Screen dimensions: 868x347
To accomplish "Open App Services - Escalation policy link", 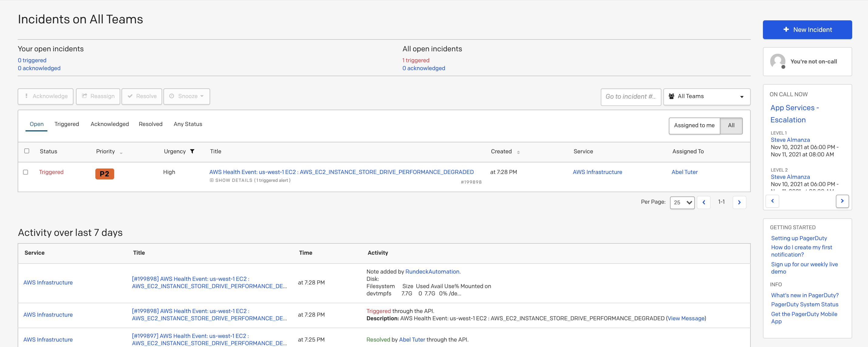I will pos(795,114).
